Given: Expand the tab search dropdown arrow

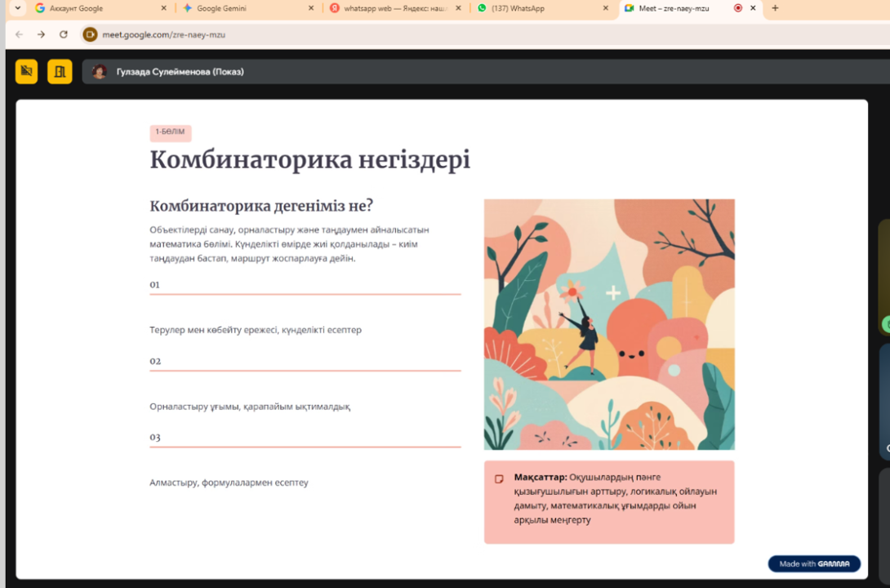Looking at the screenshot, I should 17,8.
